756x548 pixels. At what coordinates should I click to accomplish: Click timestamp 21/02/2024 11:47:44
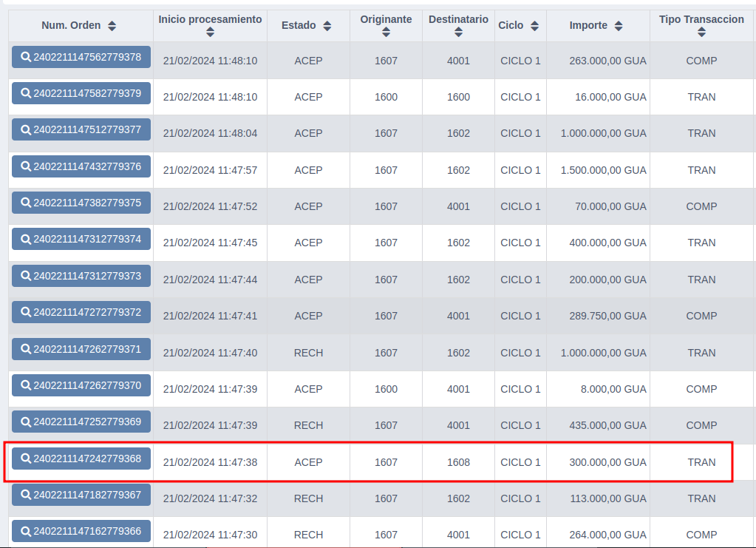(210, 280)
